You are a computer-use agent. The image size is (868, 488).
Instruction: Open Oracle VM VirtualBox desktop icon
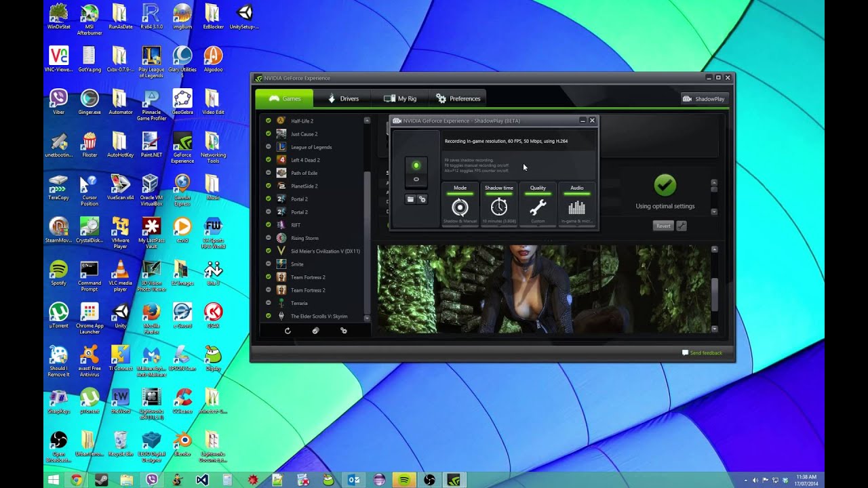[151, 190]
